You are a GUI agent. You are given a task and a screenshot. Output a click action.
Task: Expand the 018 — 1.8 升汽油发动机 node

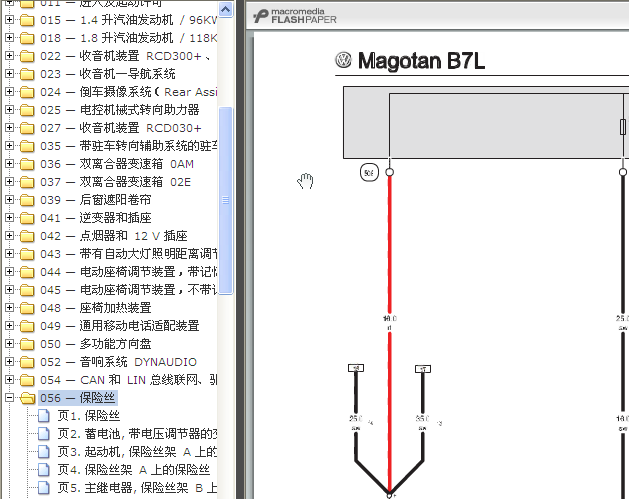click(x=9, y=38)
